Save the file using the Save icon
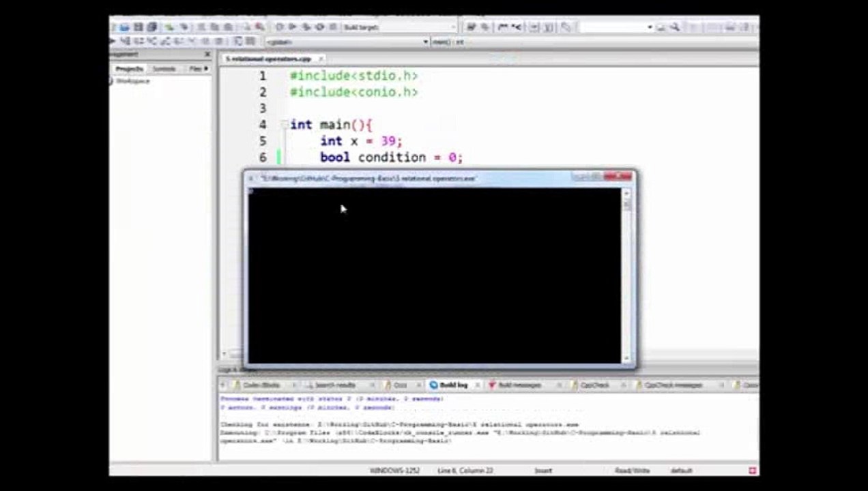 (x=138, y=27)
